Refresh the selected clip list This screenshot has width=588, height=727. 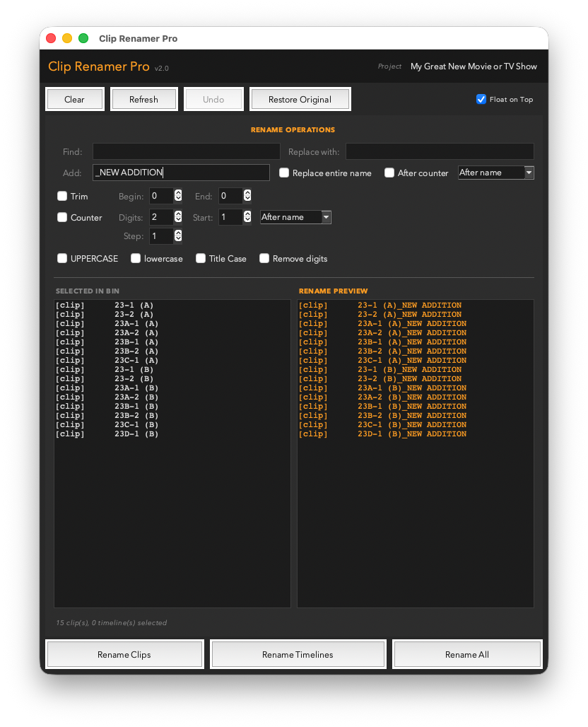pos(143,99)
